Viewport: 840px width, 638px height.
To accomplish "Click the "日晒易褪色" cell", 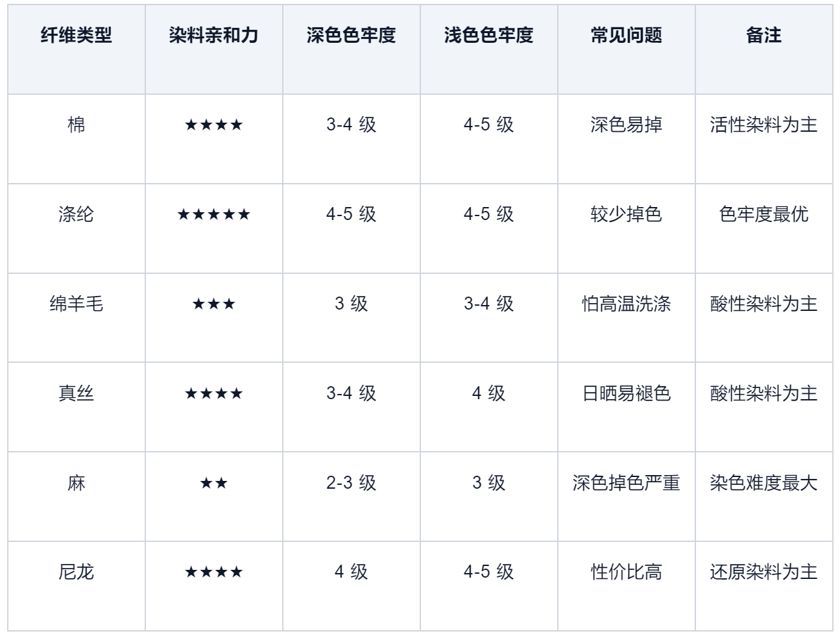I will click(626, 393).
